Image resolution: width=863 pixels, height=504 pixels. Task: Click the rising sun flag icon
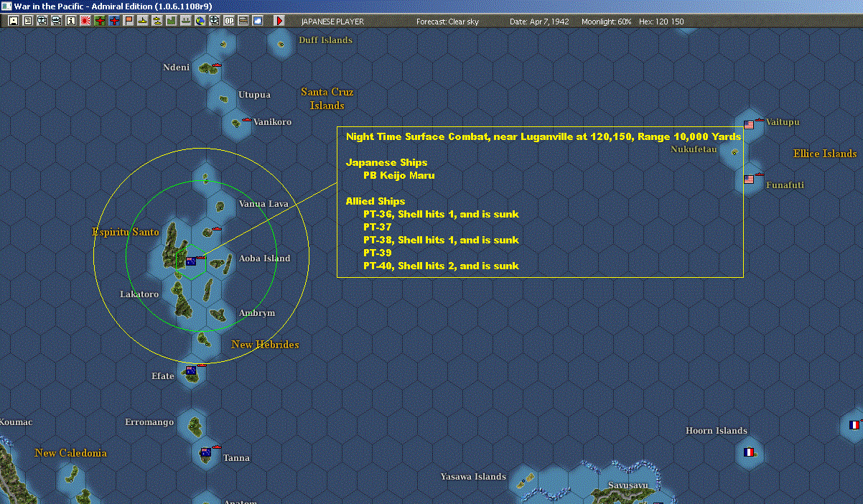[85, 21]
